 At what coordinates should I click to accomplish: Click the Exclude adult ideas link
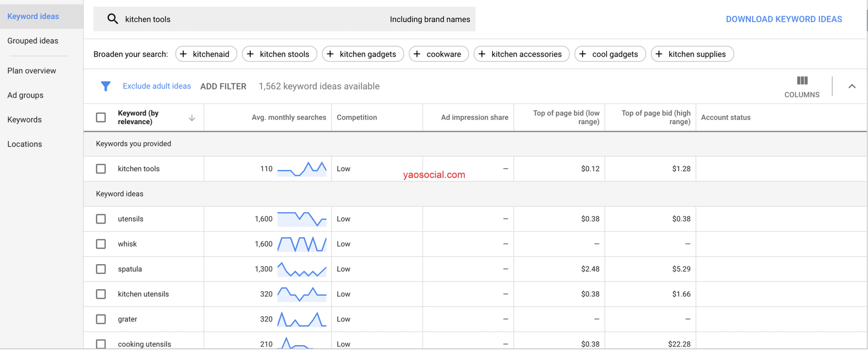pos(156,86)
